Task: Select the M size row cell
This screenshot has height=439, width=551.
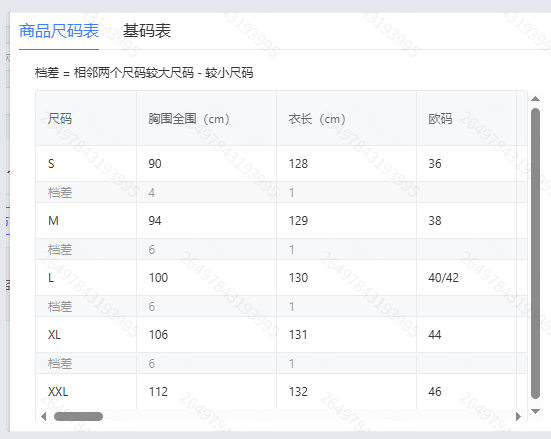Action: tap(86, 221)
